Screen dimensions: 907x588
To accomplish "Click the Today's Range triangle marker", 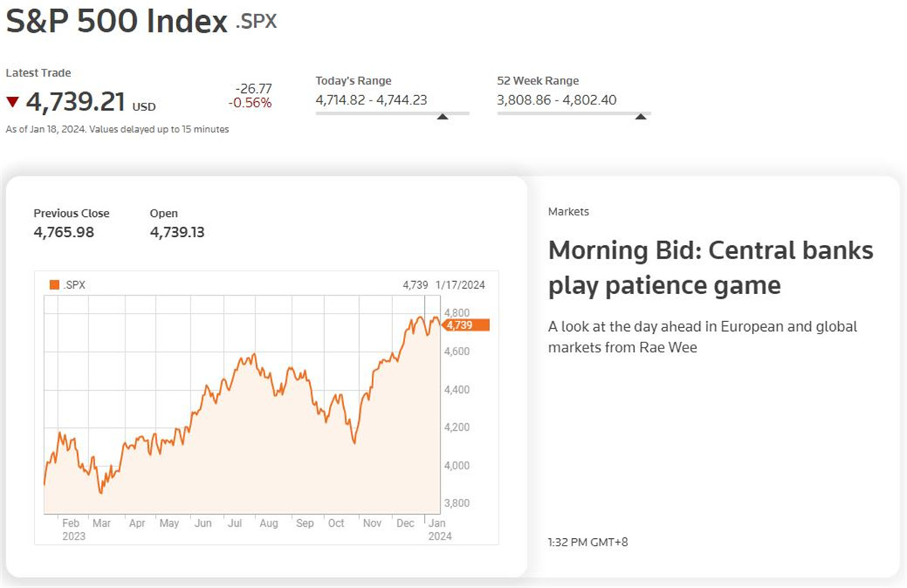I will coord(443,116).
